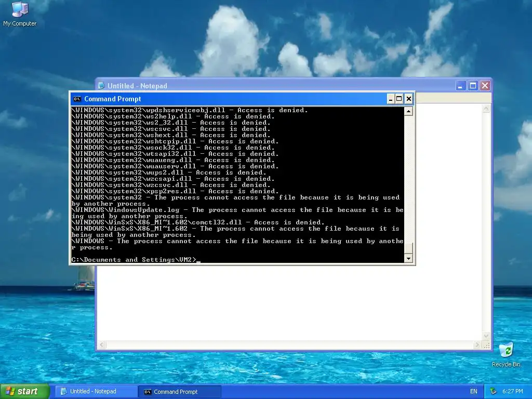Click the wzcsvc.dll access denied line

click(x=171, y=185)
